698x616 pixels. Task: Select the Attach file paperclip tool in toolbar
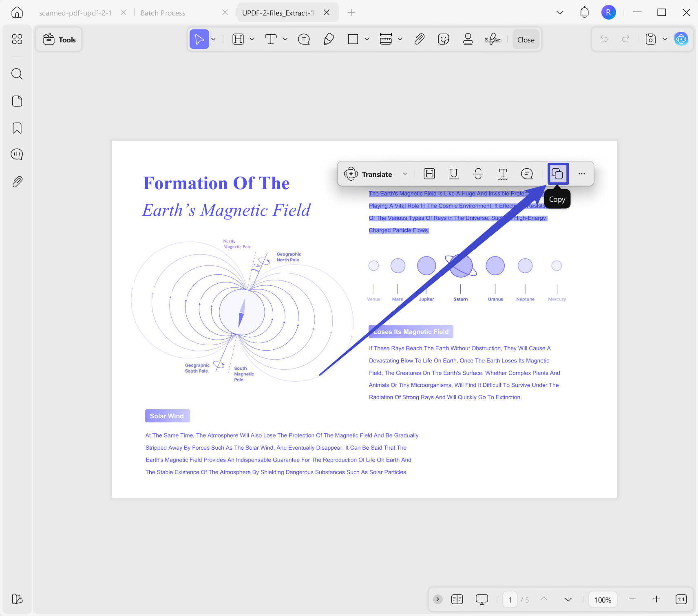pos(419,40)
